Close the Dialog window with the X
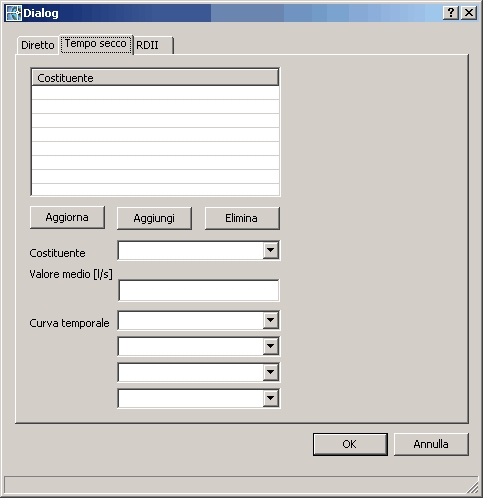Image resolution: width=483 pixels, height=498 pixels. (x=469, y=13)
